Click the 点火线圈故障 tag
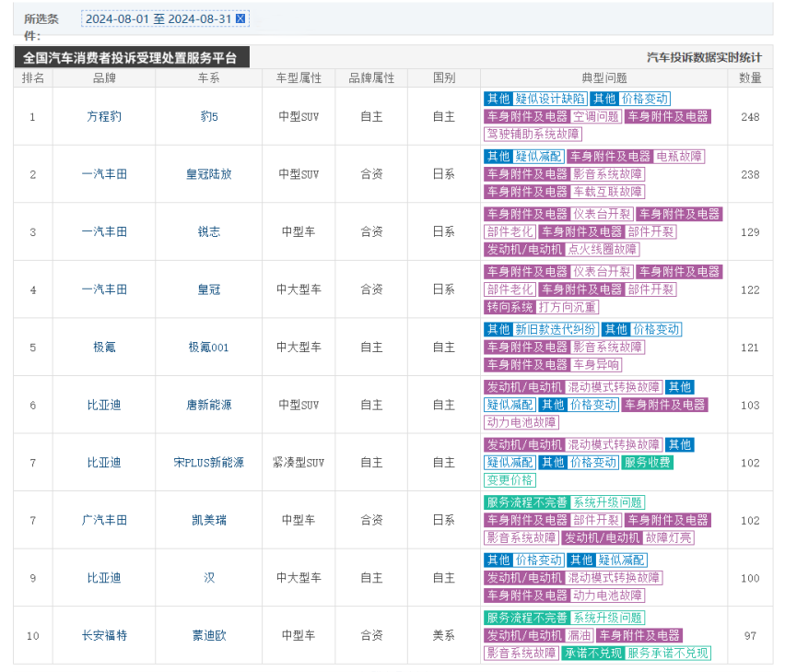 (603, 250)
